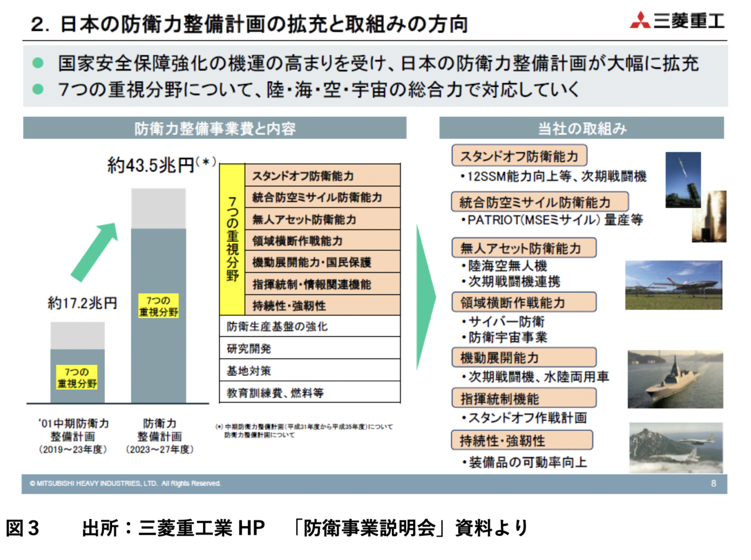Click the '約43.5兆円' amount label
751x560 pixels.
point(151,165)
